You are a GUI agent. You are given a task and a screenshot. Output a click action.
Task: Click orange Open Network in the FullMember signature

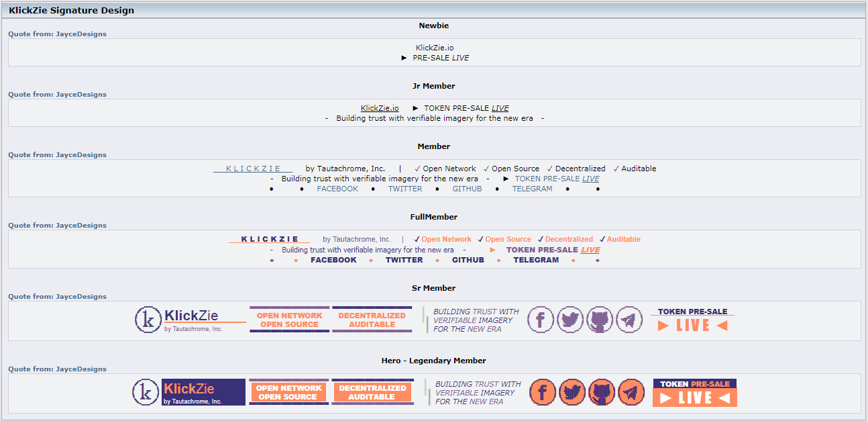(447, 239)
